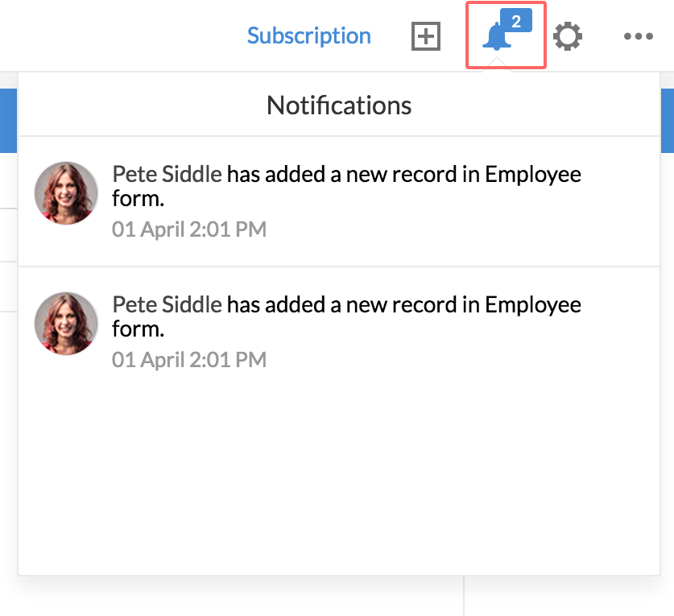Image resolution: width=674 pixels, height=616 pixels.
Task: Open settings via the gear icon
Action: point(568,36)
